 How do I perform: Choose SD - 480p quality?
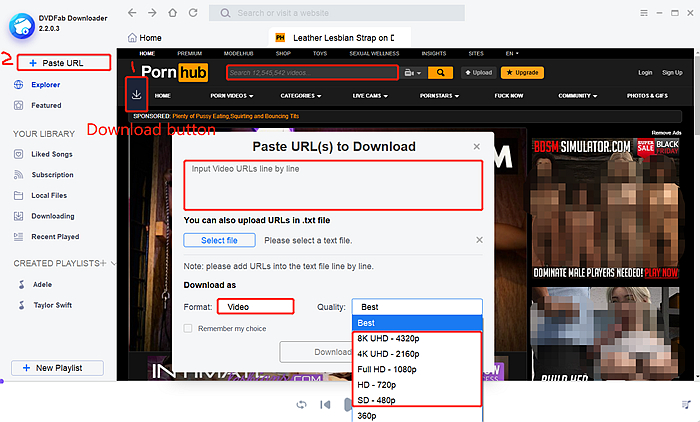417,400
